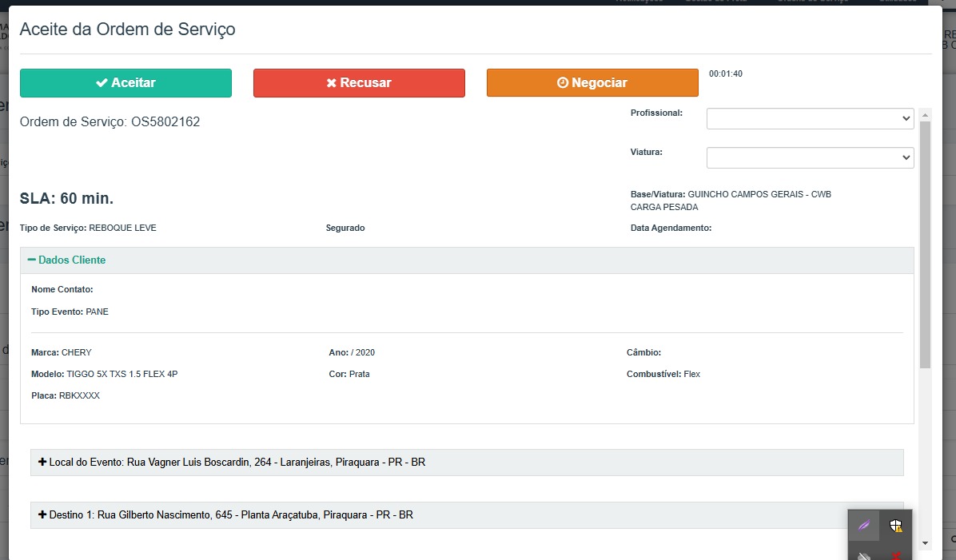The width and height of the screenshot is (956, 560).
Task: Click the scrollbar up arrow
Action: (925, 114)
